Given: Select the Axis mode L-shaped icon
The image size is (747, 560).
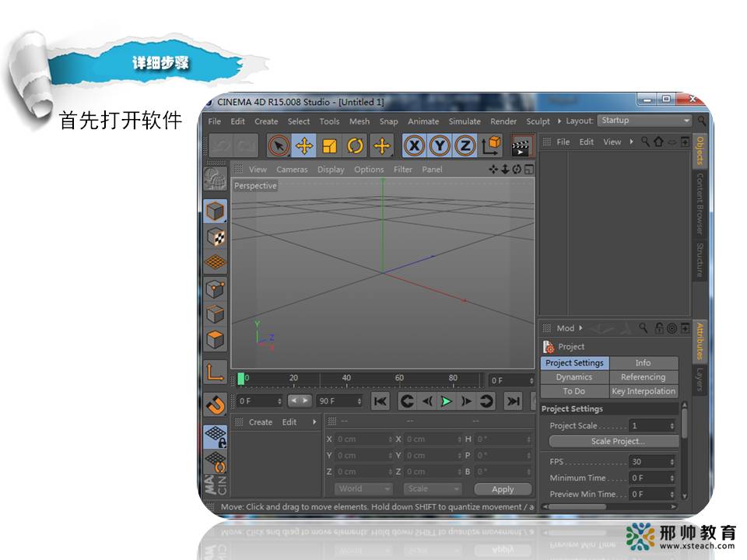Looking at the screenshot, I should [x=216, y=372].
